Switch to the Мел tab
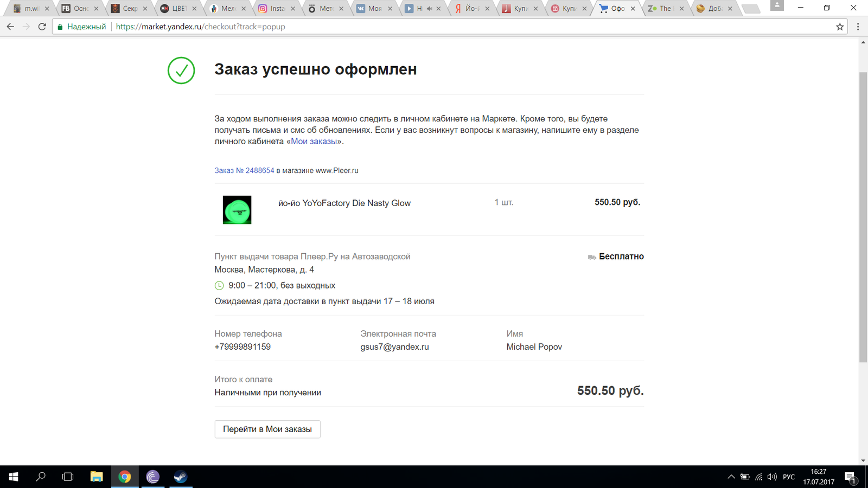 point(227,9)
